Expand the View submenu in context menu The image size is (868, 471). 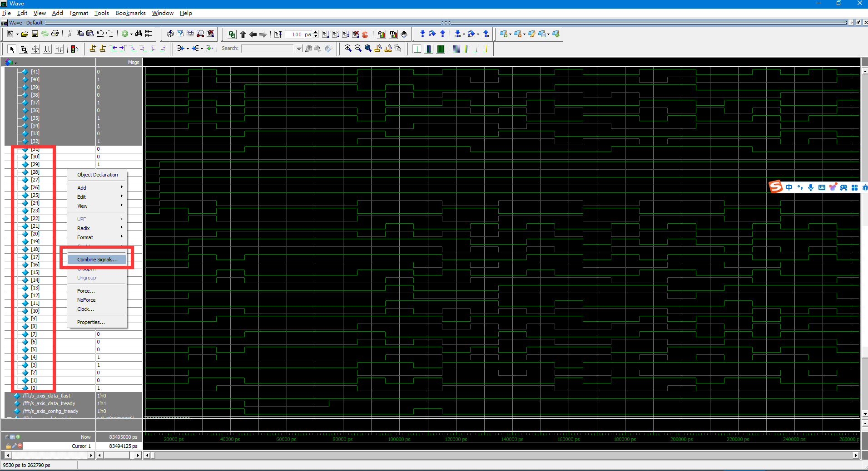(97, 206)
